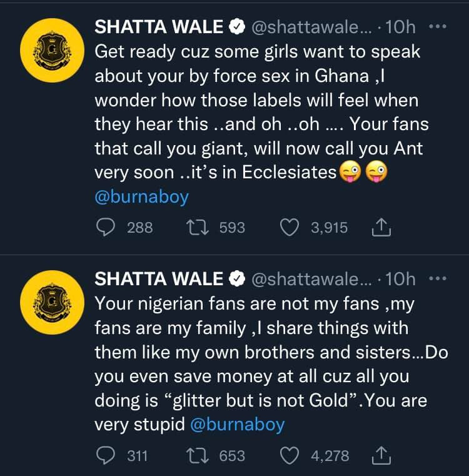Share the second tweet about Nigerian fans
The image size is (469, 476).
tap(381, 456)
